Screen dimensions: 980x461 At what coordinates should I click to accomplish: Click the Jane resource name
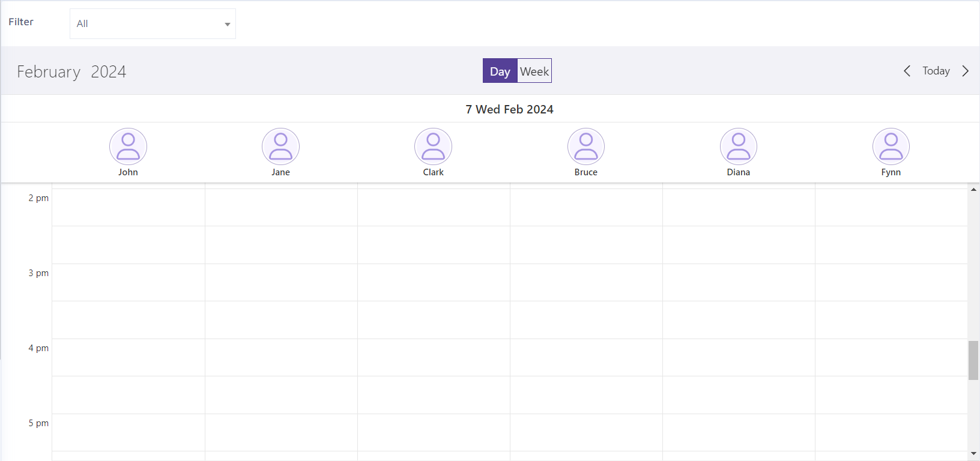pos(280,172)
